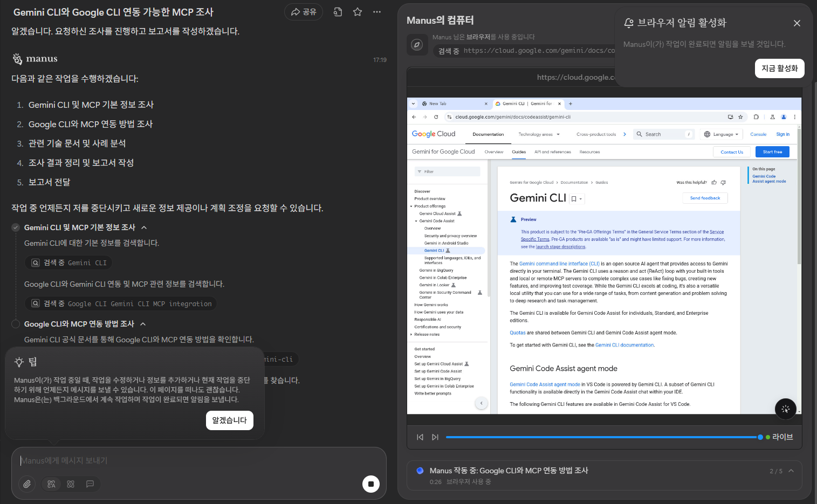Open the document copy icon in header
817x504 pixels.
338,12
